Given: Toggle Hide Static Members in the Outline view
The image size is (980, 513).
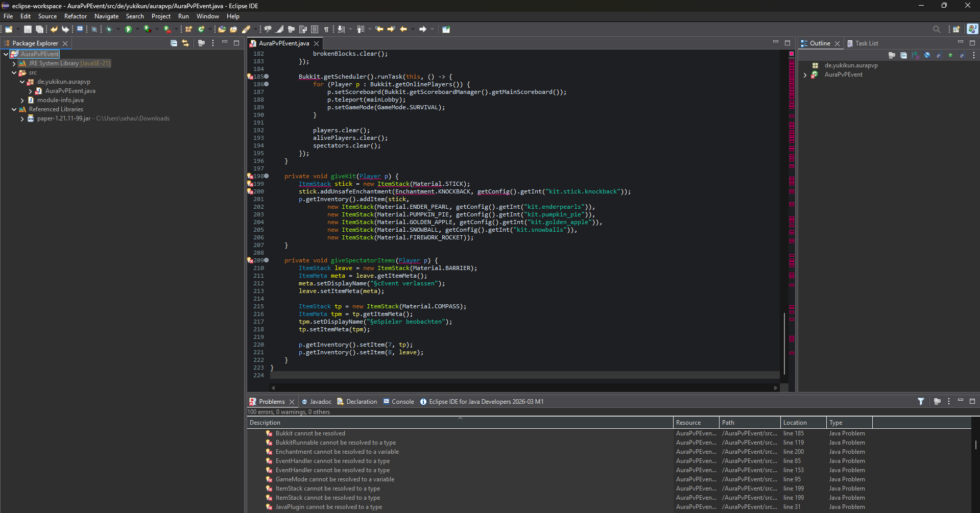Looking at the screenshot, I should click(x=939, y=55).
